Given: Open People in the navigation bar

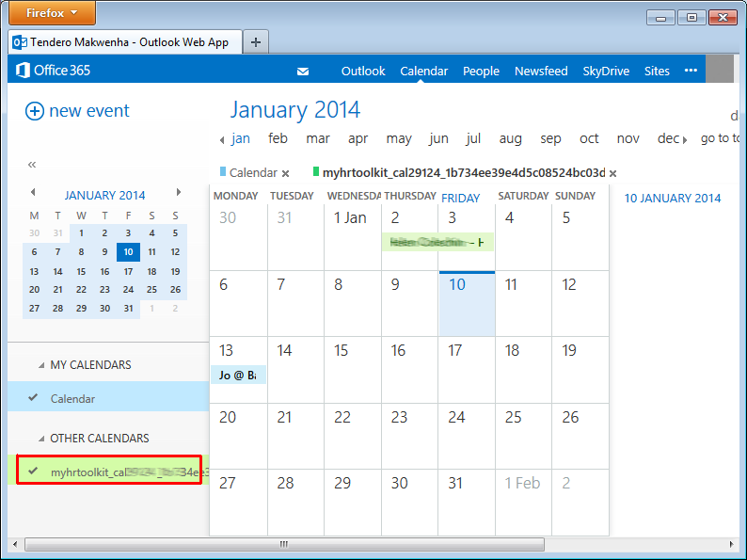Looking at the screenshot, I should (481, 71).
